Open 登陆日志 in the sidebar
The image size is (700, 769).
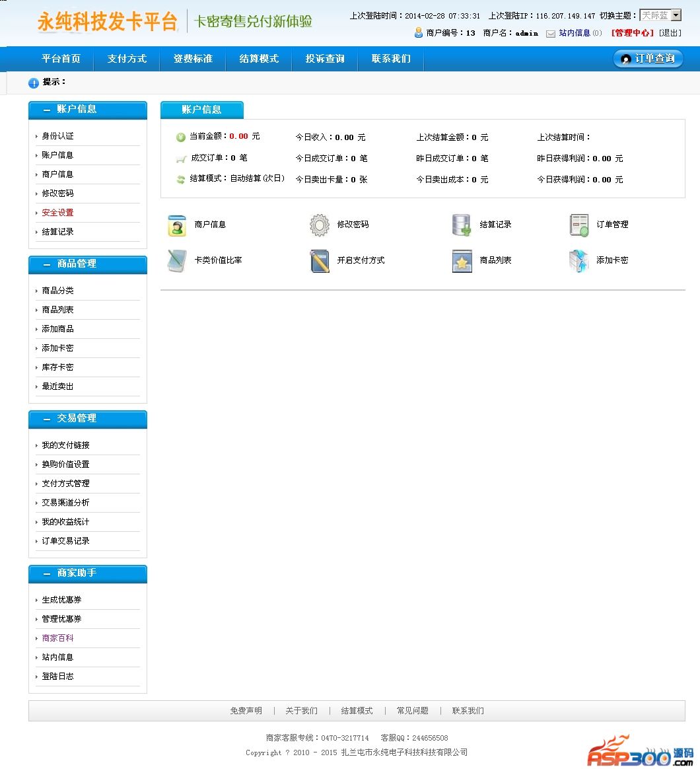tap(58, 676)
